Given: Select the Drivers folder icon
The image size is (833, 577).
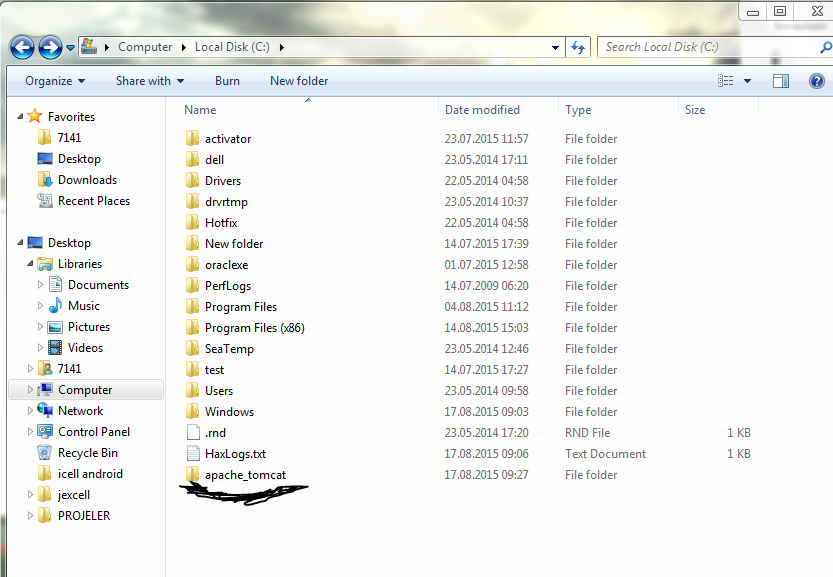Looking at the screenshot, I should (x=193, y=181).
